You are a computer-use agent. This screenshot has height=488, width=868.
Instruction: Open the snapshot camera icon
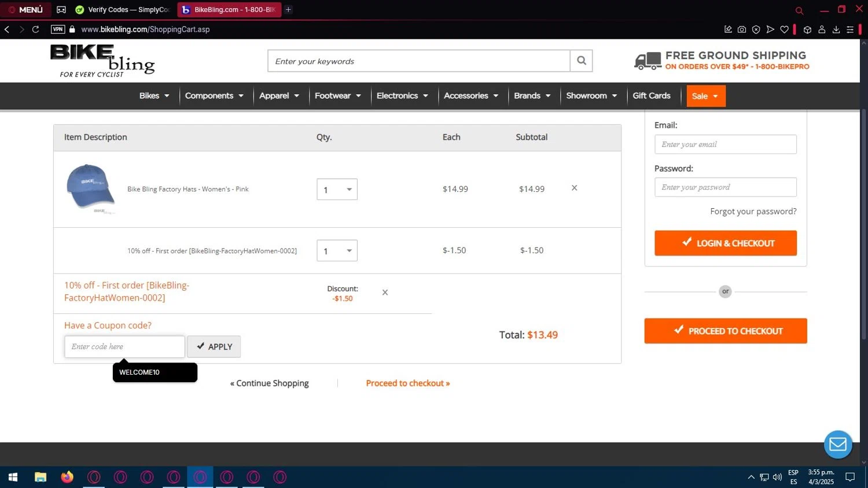[742, 29]
